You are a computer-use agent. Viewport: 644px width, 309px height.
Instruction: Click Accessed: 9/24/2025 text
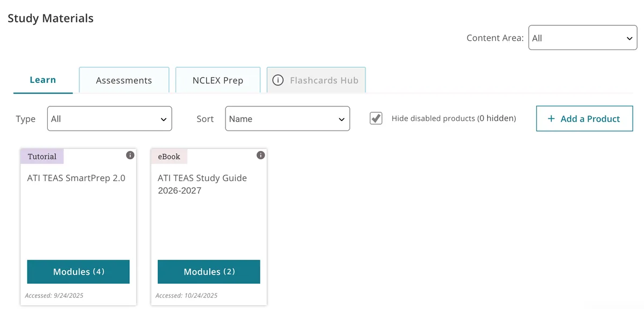pos(54,296)
